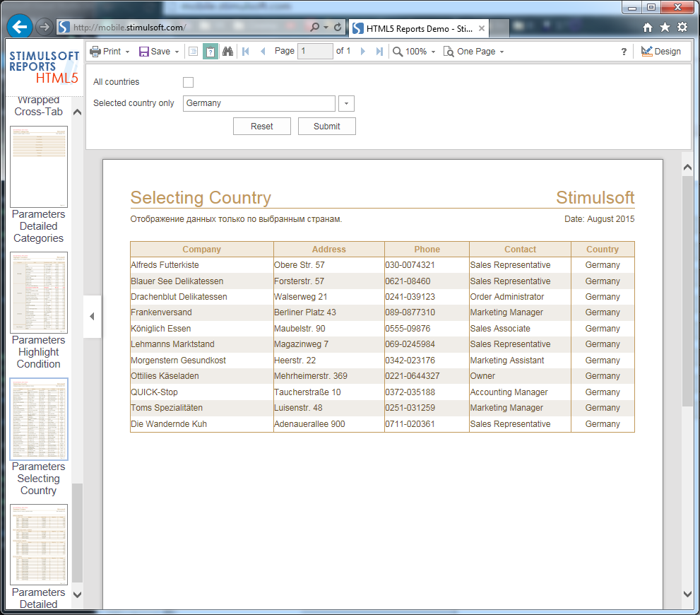The height and width of the screenshot is (615, 700).
Task: Click the report list scrollbar thumb
Action: tap(77, 533)
